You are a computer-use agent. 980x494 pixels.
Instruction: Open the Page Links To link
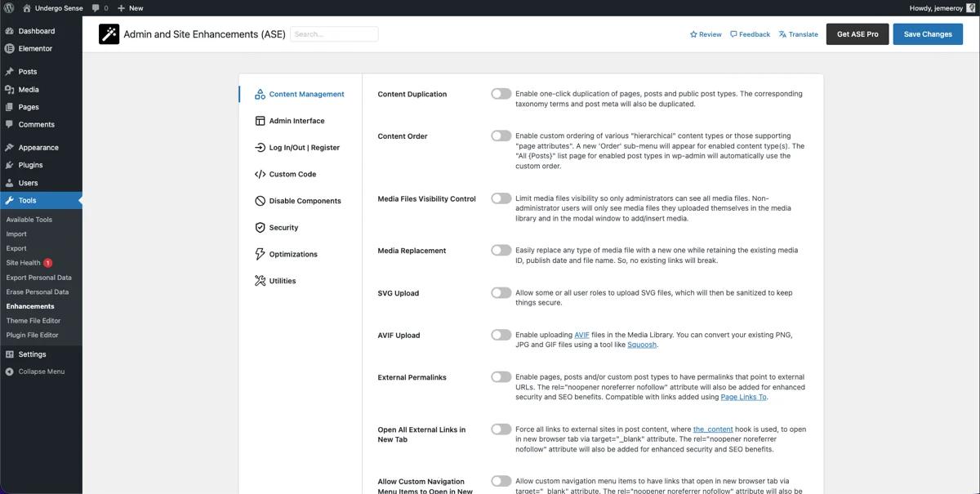point(743,397)
